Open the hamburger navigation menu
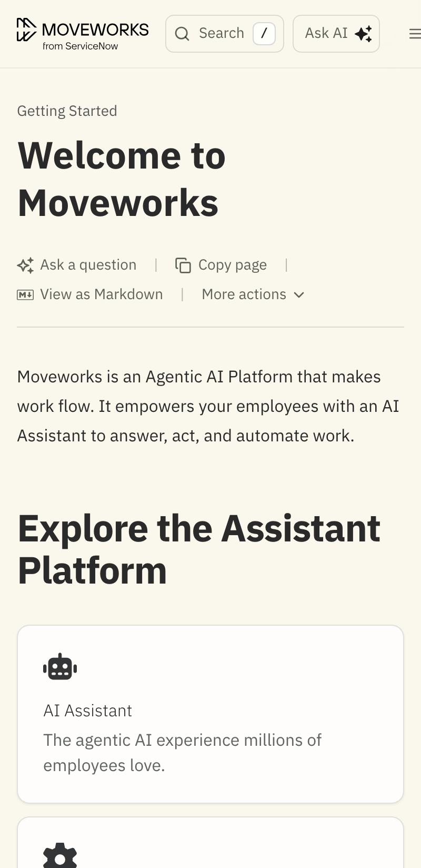Screen dimensions: 421x868 pyautogui.click(x=415, y=34)
